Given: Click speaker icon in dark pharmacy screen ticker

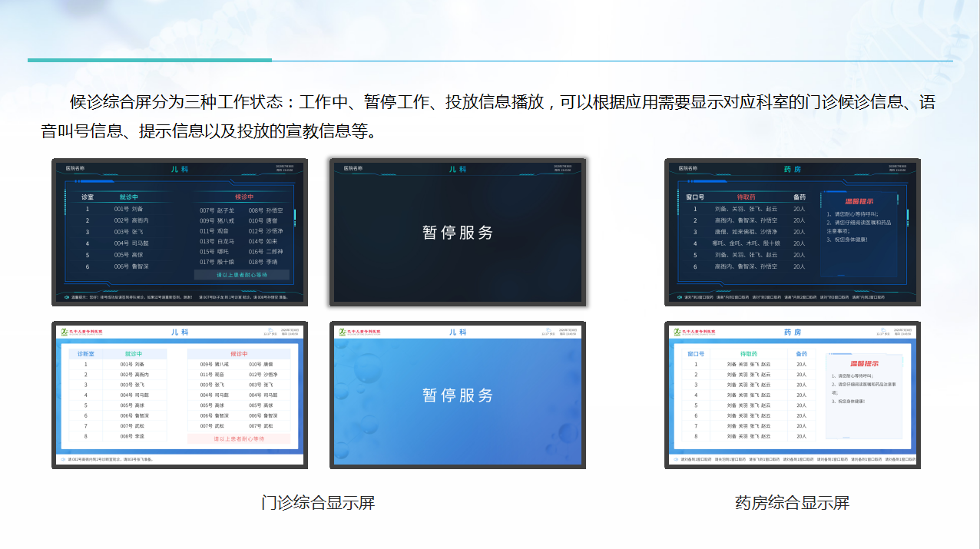Looking at the screenshot, I should click(x=678, y=296).
